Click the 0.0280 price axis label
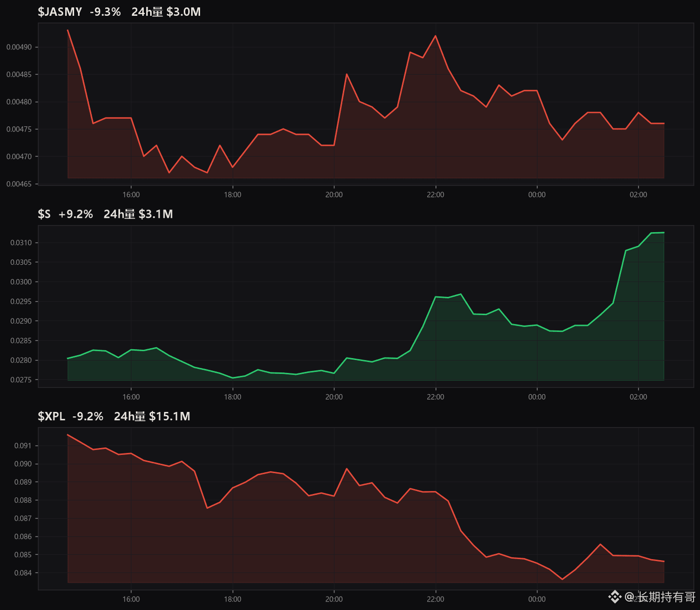The width and height of the screenshot is (700, 610). click(x=21, y=361)
